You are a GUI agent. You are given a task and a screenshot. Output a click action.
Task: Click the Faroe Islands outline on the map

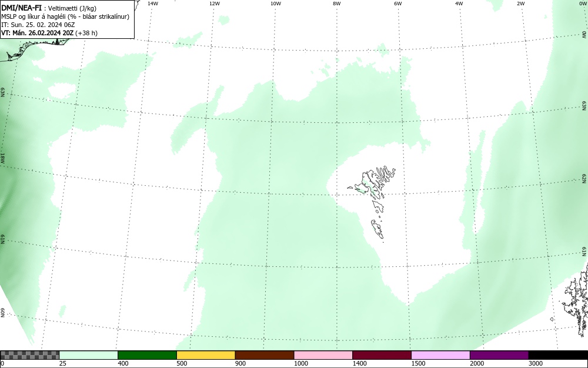tap(372, 203)
